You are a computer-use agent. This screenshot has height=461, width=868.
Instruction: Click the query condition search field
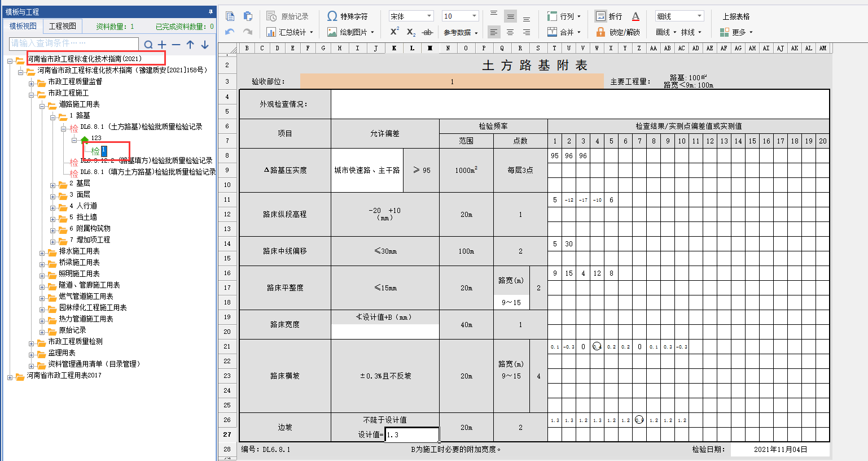point(73,44)
